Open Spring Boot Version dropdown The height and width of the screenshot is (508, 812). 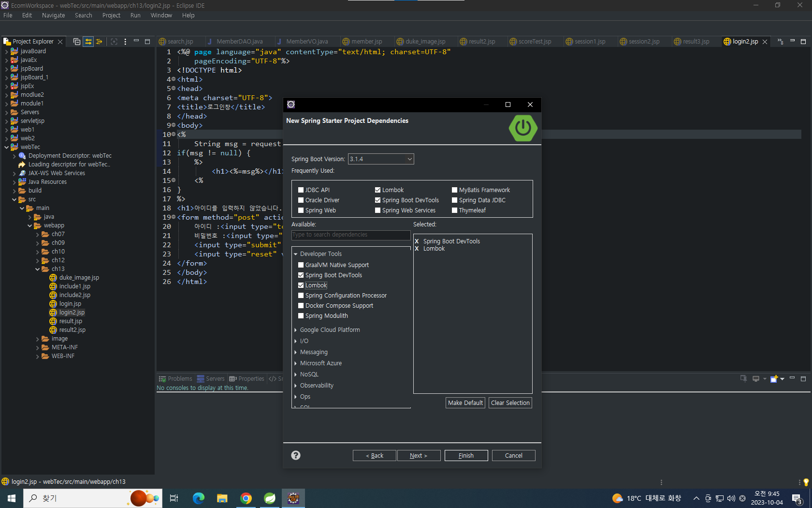[381, 159]
